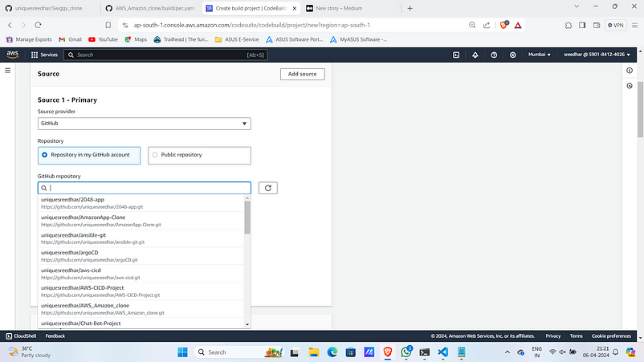Open the Gmail bookmark
This screenshot has height=362, width=644.
[x=70, y=39]
